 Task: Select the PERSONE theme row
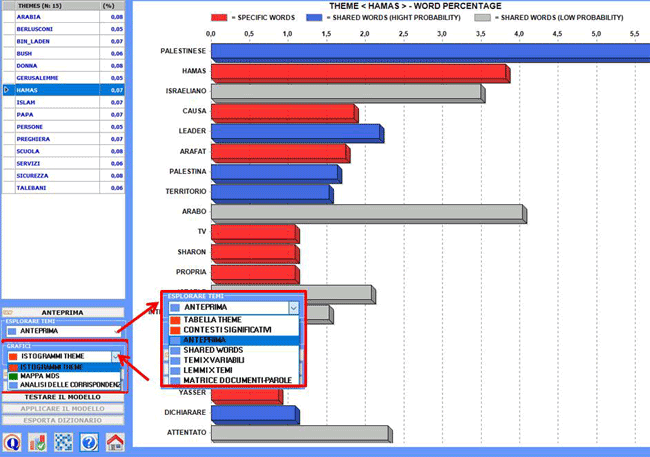point(63,127)
